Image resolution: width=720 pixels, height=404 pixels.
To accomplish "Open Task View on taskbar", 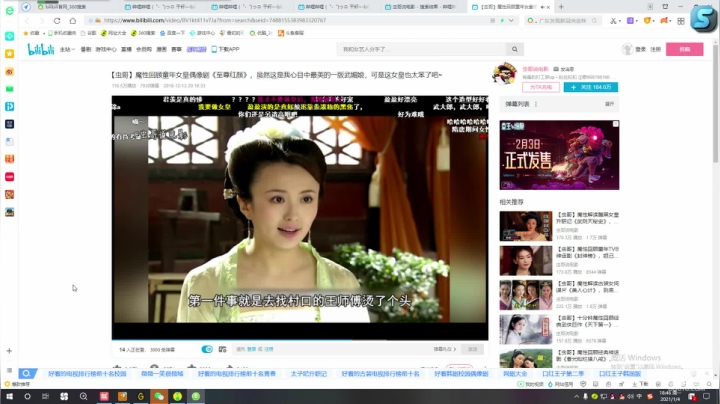I will (45, 396).
